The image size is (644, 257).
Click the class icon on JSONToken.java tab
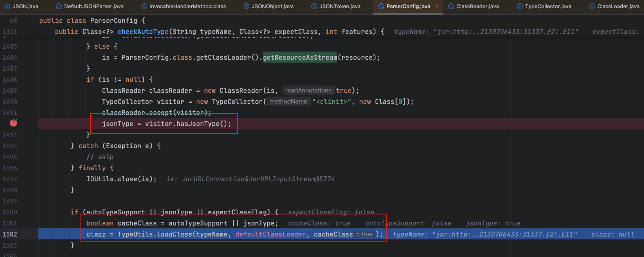(314, 6)
